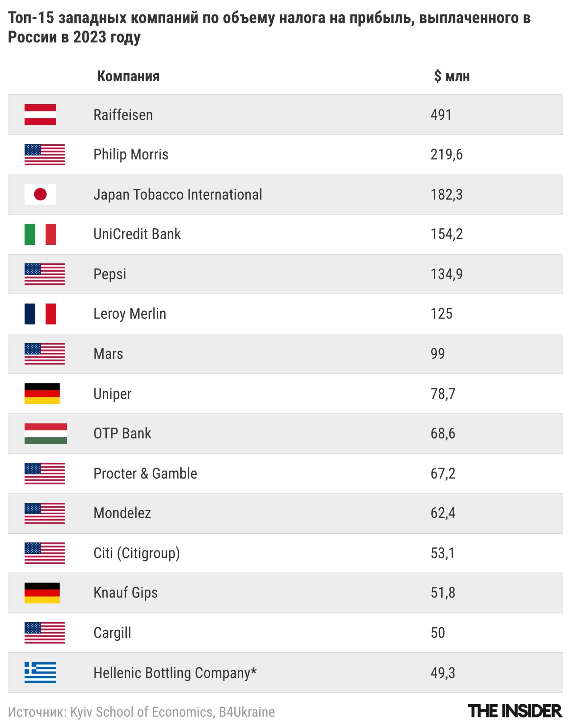Click the Austrian flag beside Raiffeisen
Viewport: 570px width, 728px height.
tap(40, 114)
